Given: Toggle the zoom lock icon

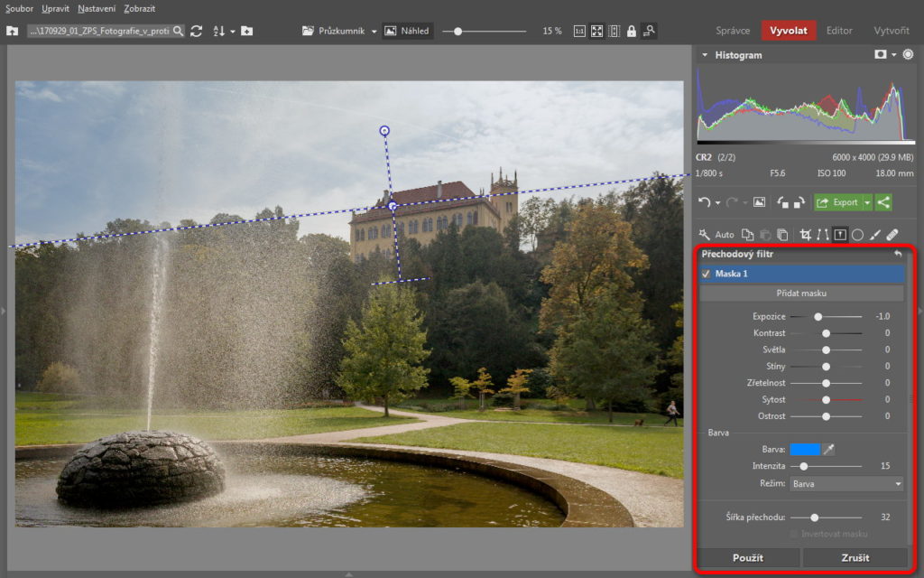Looking at the screenshot, I should click(631, 31).
